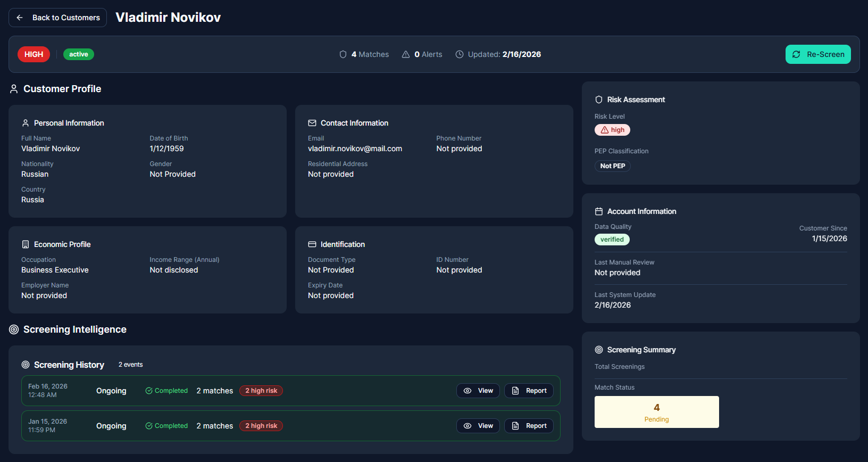Click the Re-Screen button
868x462 pixels.
818,54
